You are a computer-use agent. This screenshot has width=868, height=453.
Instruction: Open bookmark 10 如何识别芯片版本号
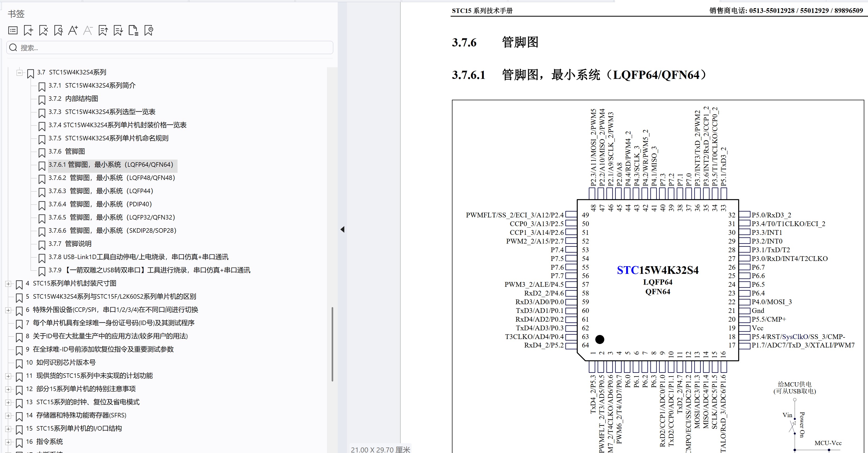pos(61,362)
